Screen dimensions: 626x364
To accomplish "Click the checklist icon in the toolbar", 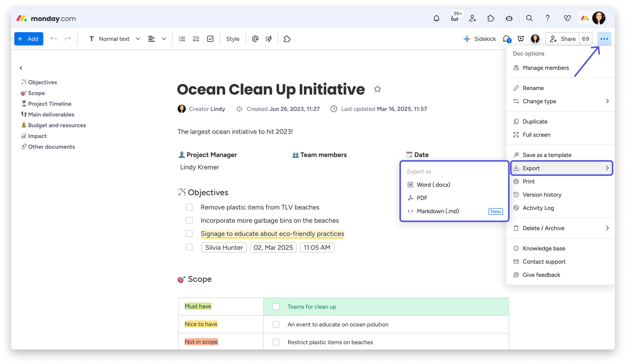I will pyautogui.click(x=210, y=39).
